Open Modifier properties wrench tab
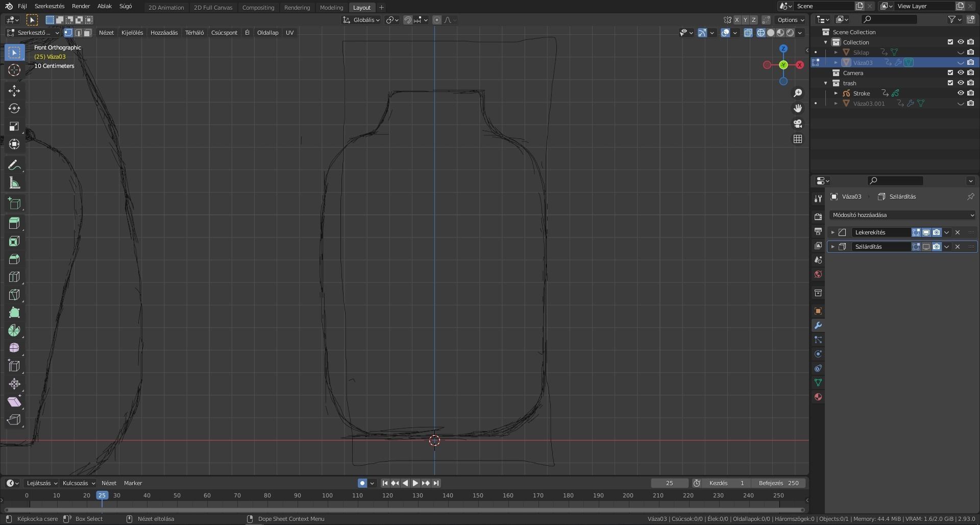Screen dimensions: 980x525 (x=818, y=325)
